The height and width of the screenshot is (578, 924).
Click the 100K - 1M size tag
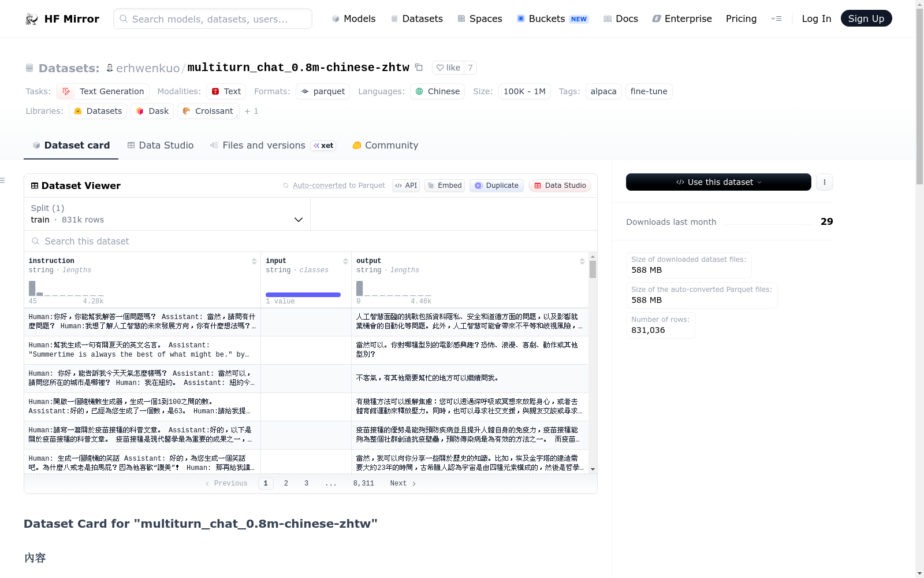524,91
